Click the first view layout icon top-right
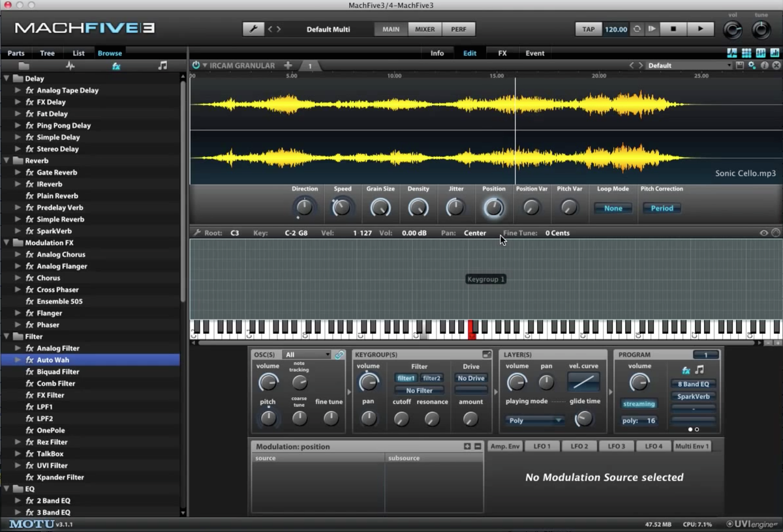The width and height of the screenshot is (783, 532). tap(732, 53)
